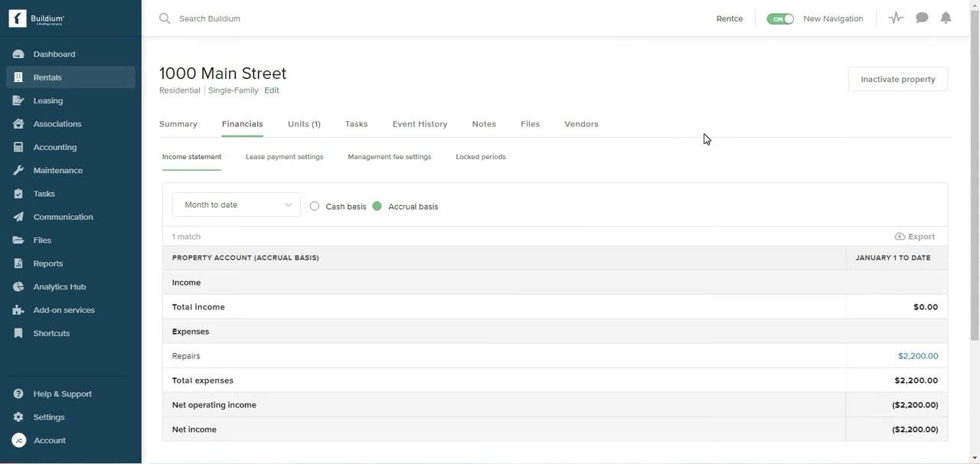Viewport: 980px width, 464px height.
Task: Click the Rentals building icon
Action: tap(18, 77)
